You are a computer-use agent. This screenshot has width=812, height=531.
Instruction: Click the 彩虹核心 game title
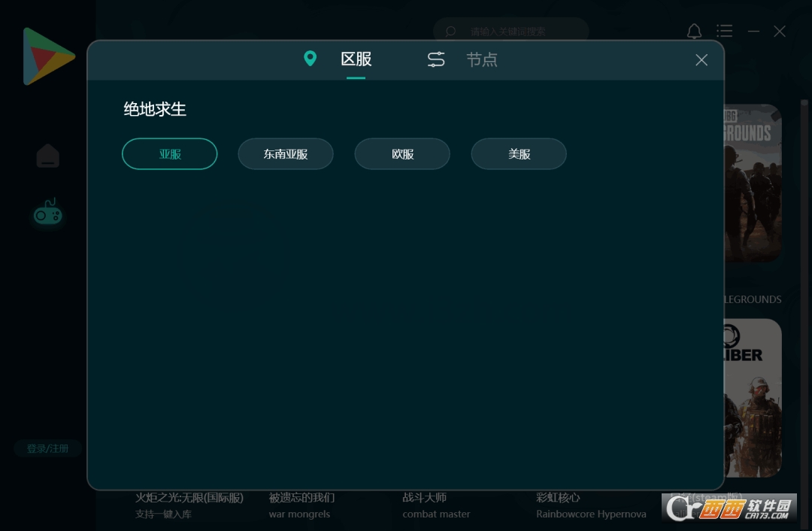click(x=558, y=498)
